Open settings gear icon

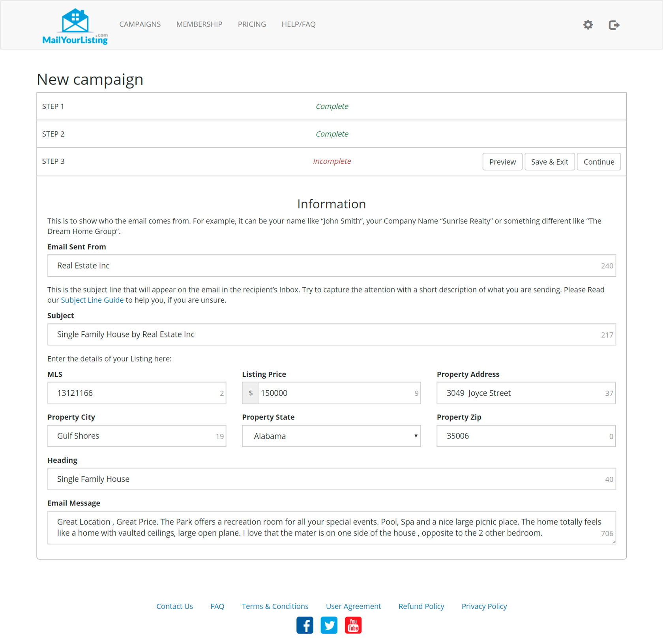coord(588,25)
